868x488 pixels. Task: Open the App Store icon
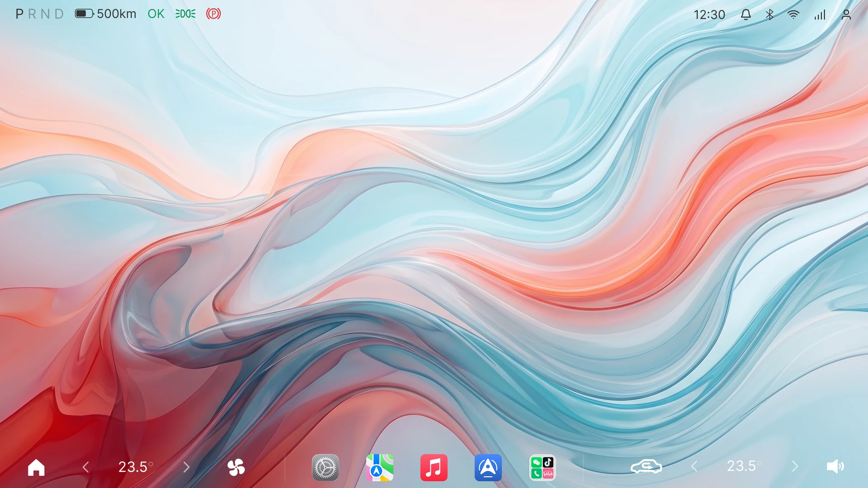click(x=488, y=467)
